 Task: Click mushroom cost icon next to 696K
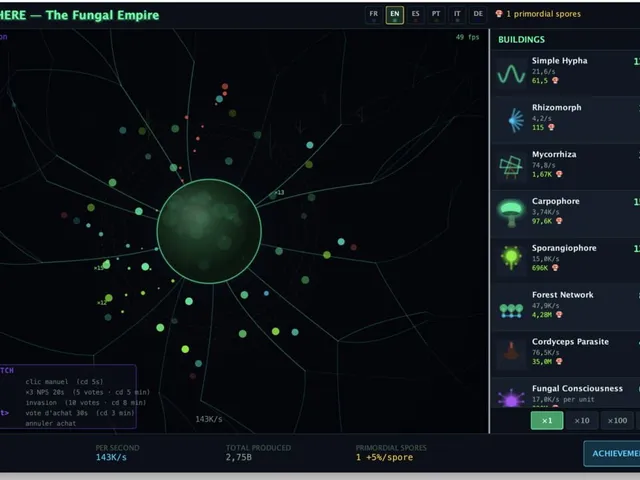point(555,268)
